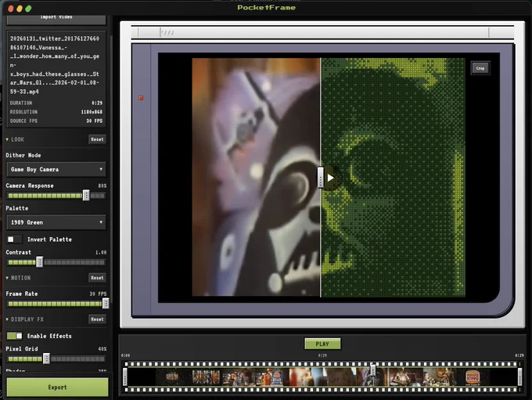The image size is (532, 400).
Task: Click the Pixel Grid slider handle
Action: click(46, 359)
